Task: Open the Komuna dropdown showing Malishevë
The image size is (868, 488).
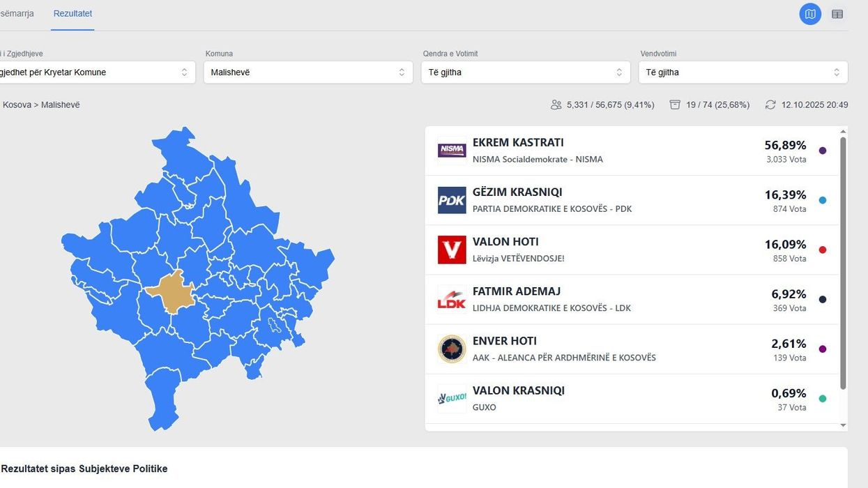Action: coord(307,72)
